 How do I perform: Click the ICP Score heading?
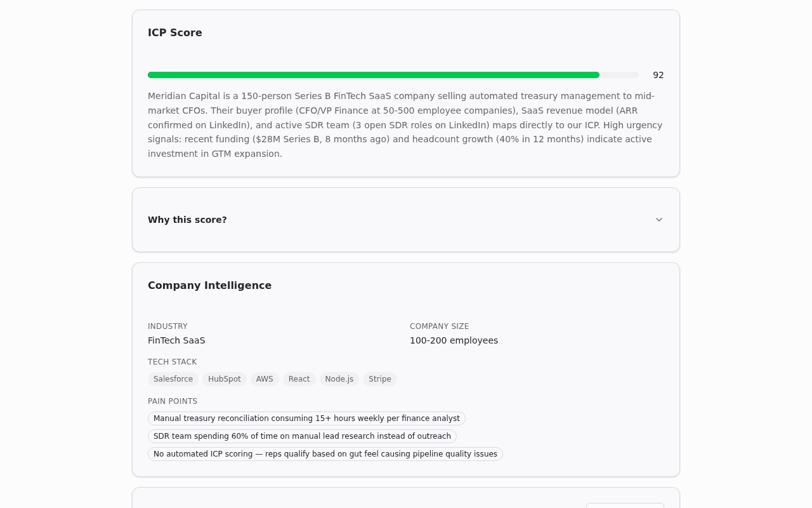click(x=174, y=32)
